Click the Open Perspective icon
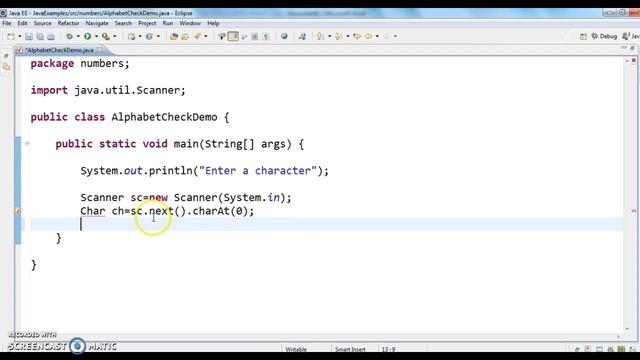 [x=583, y=37]
